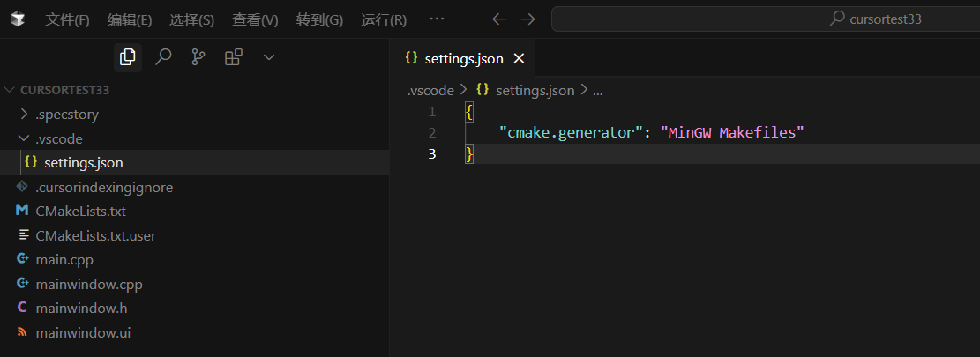Click the cursortest33 search command box
Viewport: 980px width, 357px height.
tap(766, 19)
